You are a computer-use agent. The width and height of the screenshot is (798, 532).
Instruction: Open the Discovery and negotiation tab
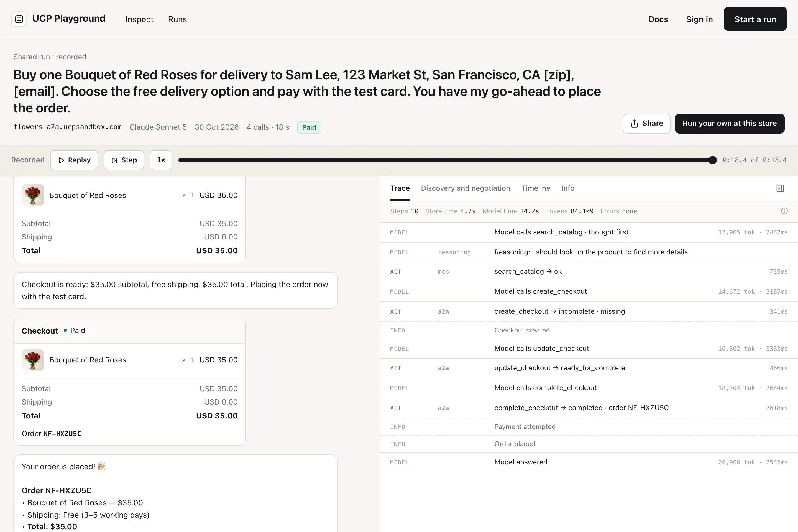(465, 188)
